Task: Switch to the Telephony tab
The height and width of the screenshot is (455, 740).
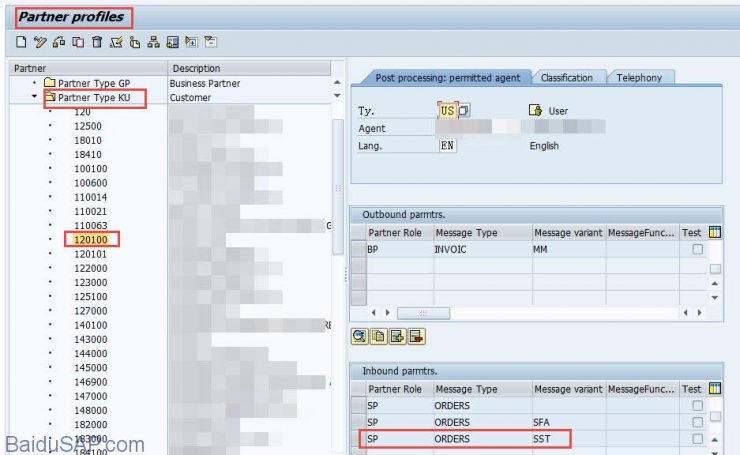Action: click(x=639, y=78)
